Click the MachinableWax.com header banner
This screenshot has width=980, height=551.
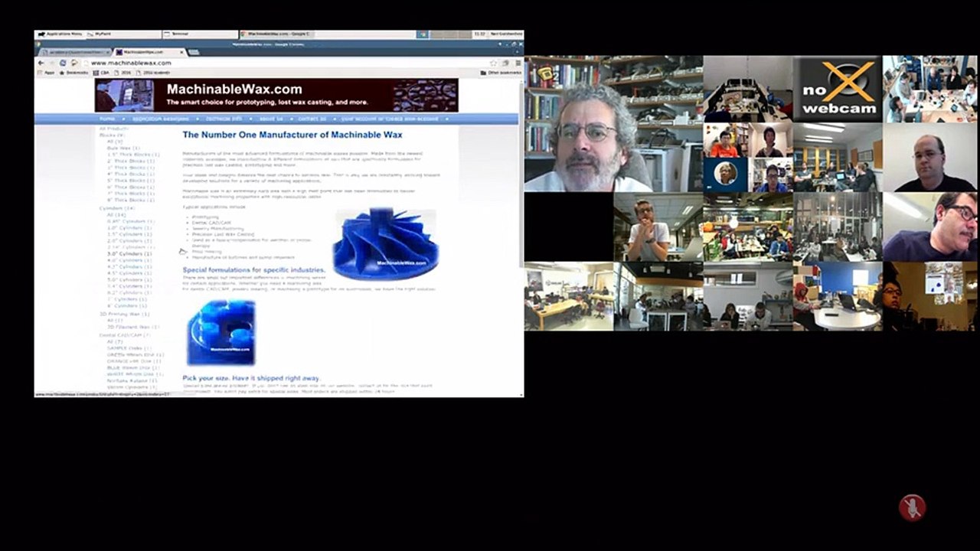(276, 96)
